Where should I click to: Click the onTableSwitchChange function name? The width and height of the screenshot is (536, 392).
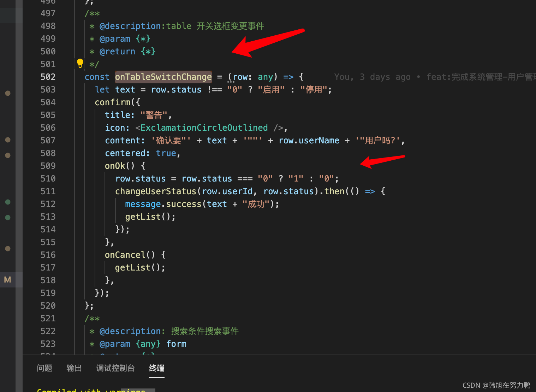click(163, 77)
